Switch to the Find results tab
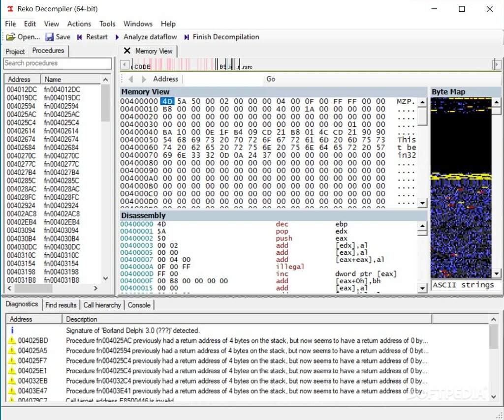Viewport: 504px width, 420px height. (x=61, y=305)
